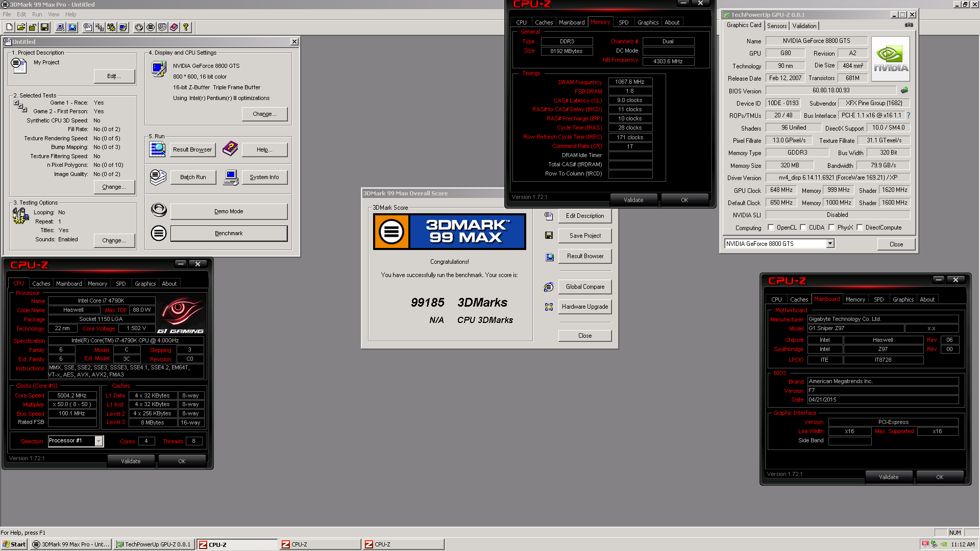Screen dimensions: 980x551
Task: Open Caches tab in bottom-left CPU-Z window
Action: point(41,284)
